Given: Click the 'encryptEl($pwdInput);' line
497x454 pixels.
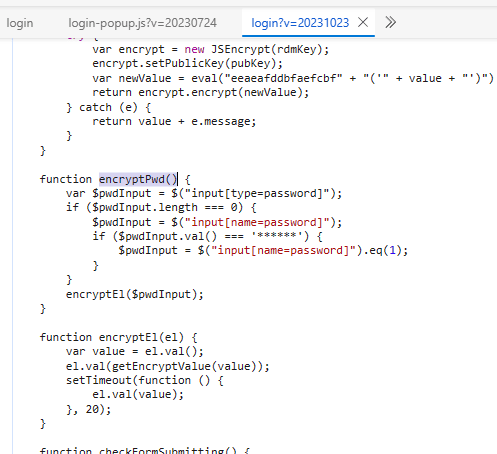Looking at the screenshot, I should click(135, 294).
